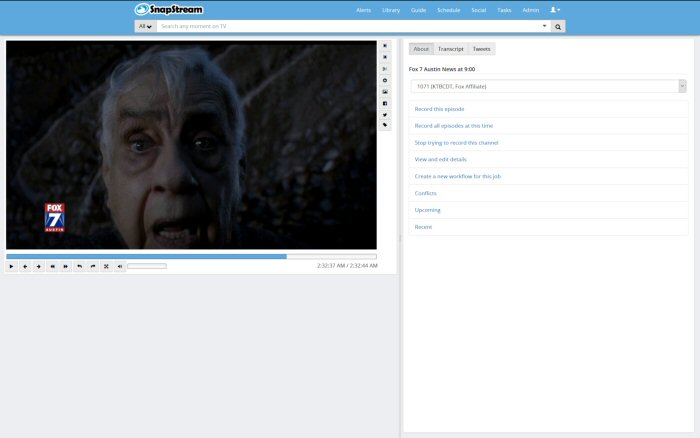Open the Schedule menu
700x438 pixels.
449,10
